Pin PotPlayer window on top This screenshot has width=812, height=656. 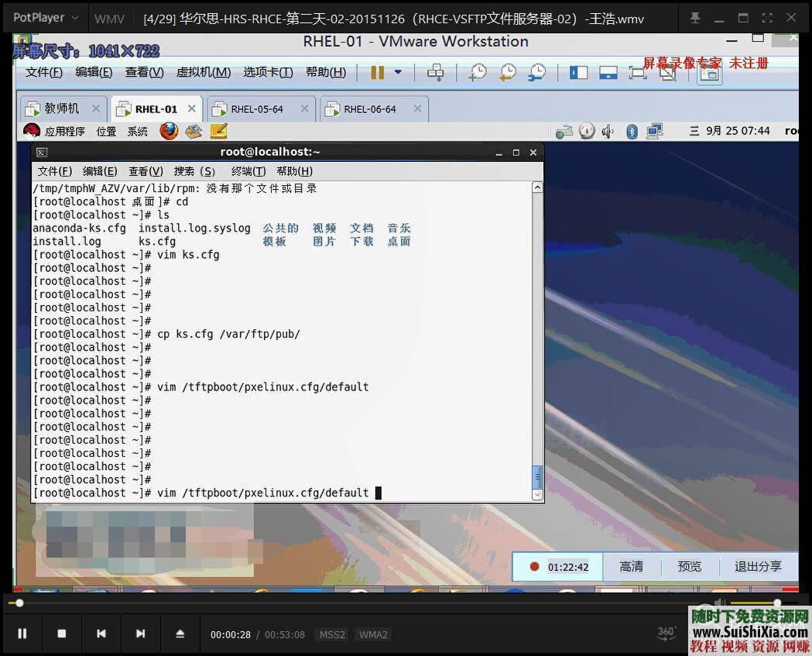pyautogui.click(x=695, y=18)
